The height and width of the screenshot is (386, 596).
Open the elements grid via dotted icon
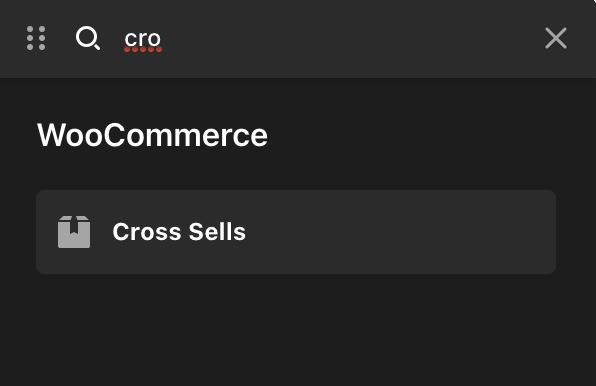pos(36,38)
